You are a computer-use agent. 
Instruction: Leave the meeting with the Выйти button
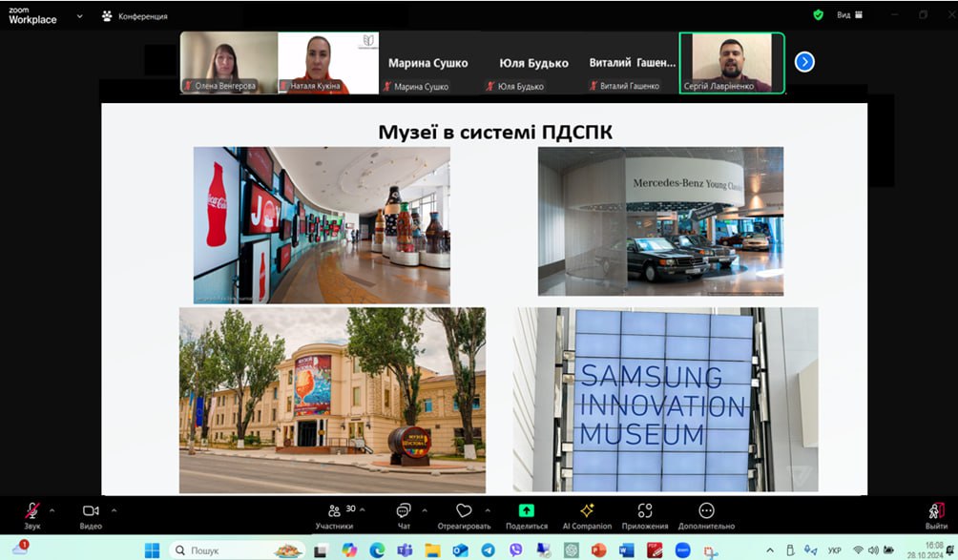tap(936, 515)
